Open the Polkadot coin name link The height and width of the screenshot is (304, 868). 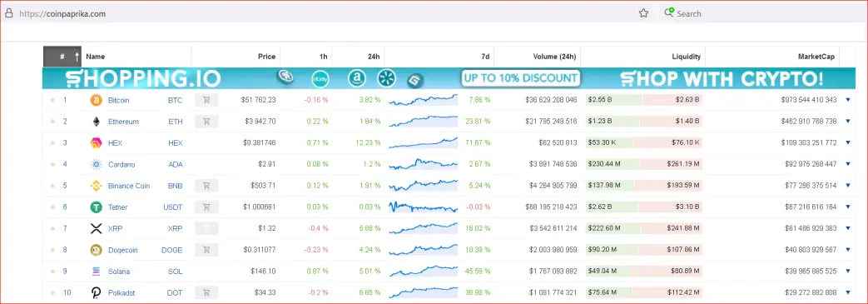122,292
